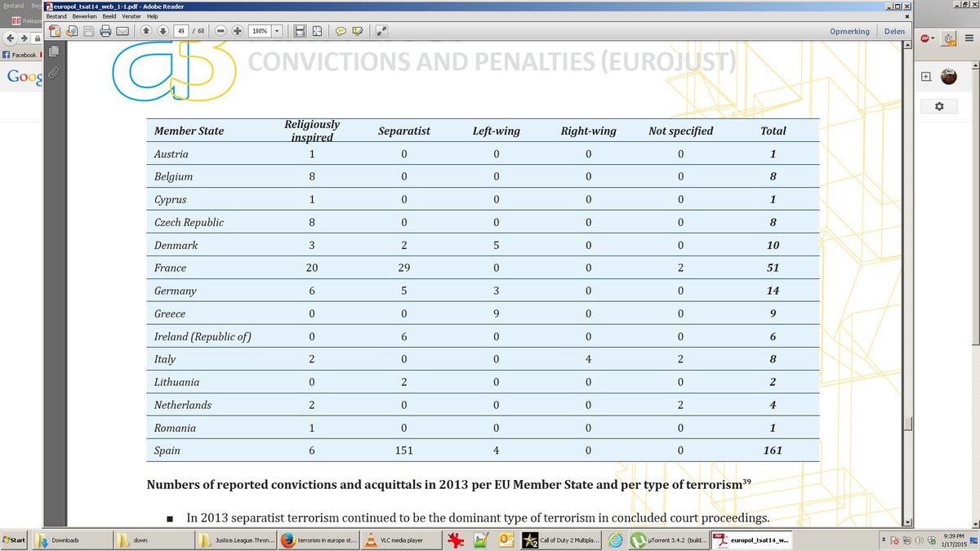Toggle the attachments paperclip panel
Screen dimensions: 980x551
[54, 73]
